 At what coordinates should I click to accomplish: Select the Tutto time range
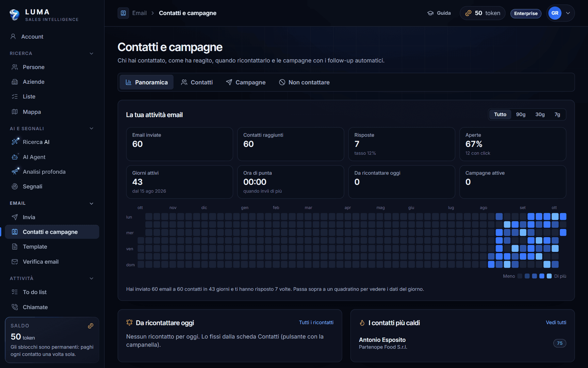tap(500, 114)
